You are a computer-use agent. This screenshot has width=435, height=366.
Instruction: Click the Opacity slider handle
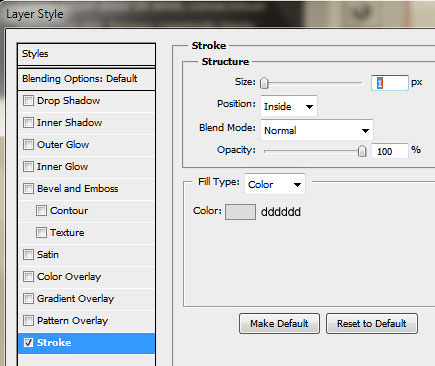[362, 151]
